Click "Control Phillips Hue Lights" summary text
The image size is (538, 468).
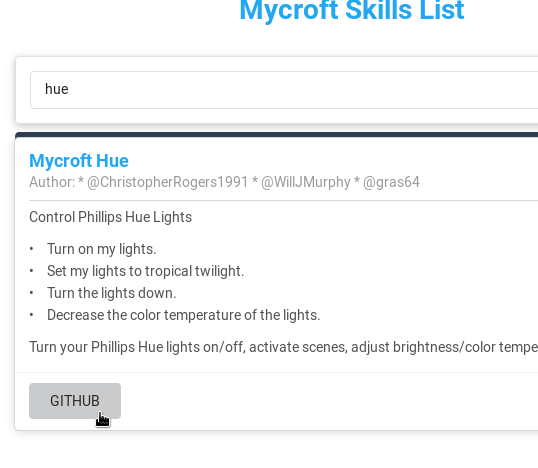pyautogui.click(x=110, y=217)
